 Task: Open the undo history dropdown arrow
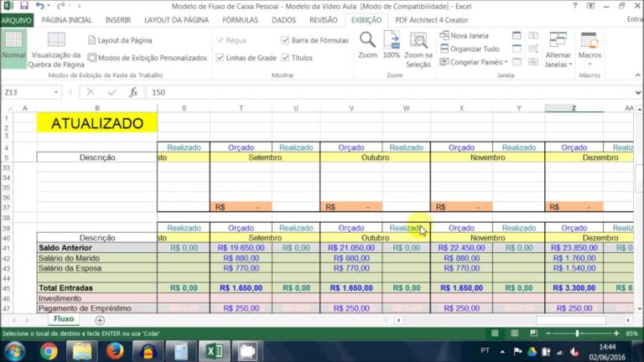(x=48, y=6)
